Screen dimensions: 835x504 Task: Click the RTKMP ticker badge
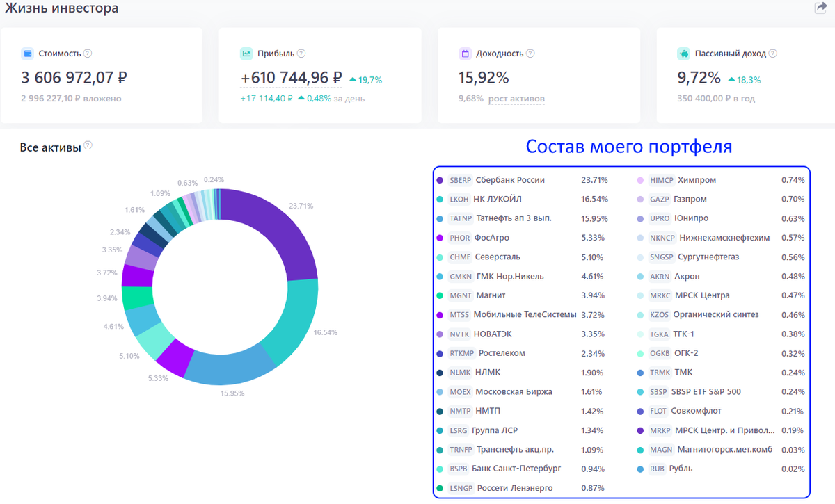tap(462, 353)
